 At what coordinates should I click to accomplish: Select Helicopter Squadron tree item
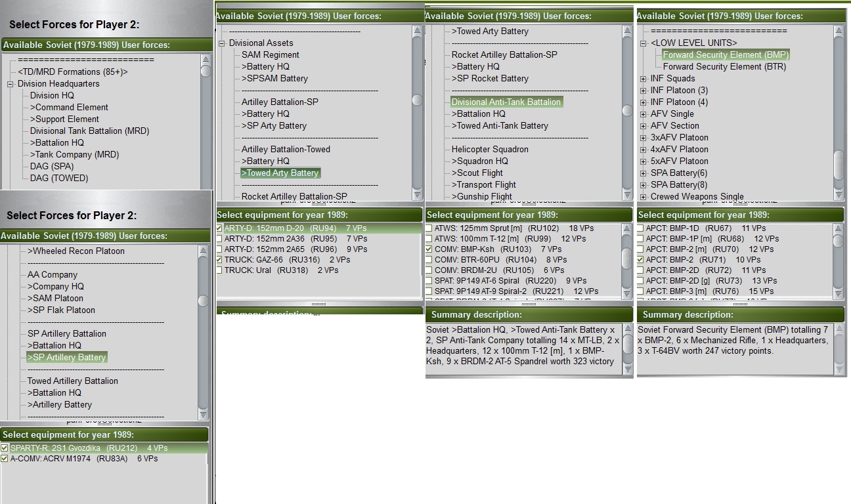pyautogui.click(x=490, y=150)
